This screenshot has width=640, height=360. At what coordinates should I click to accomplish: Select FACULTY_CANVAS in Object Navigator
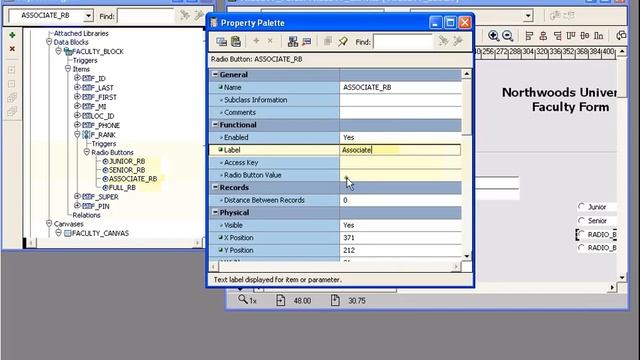point(100,233)
